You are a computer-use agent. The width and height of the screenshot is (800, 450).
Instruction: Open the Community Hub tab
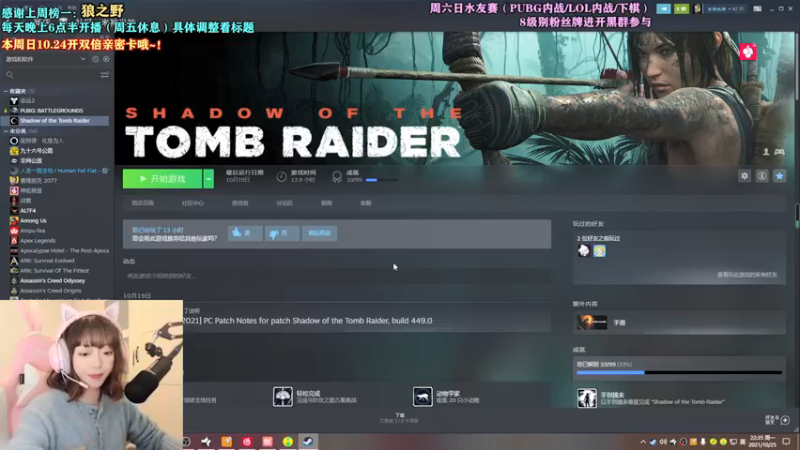tap(192, 203)
